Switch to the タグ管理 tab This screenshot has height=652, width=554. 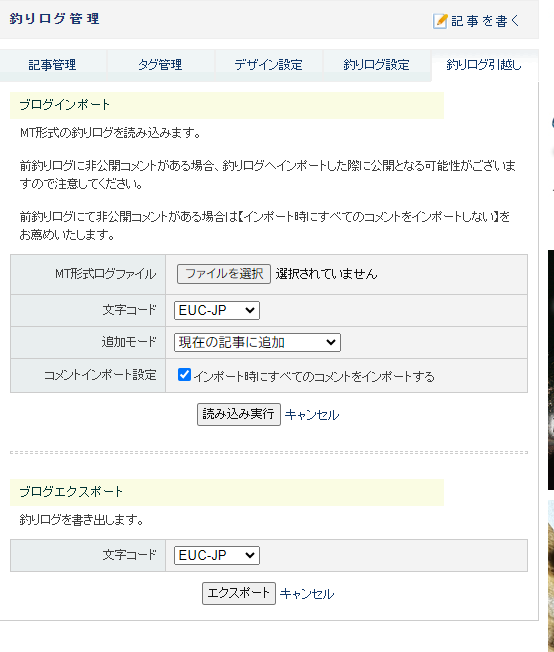[160, 65]
